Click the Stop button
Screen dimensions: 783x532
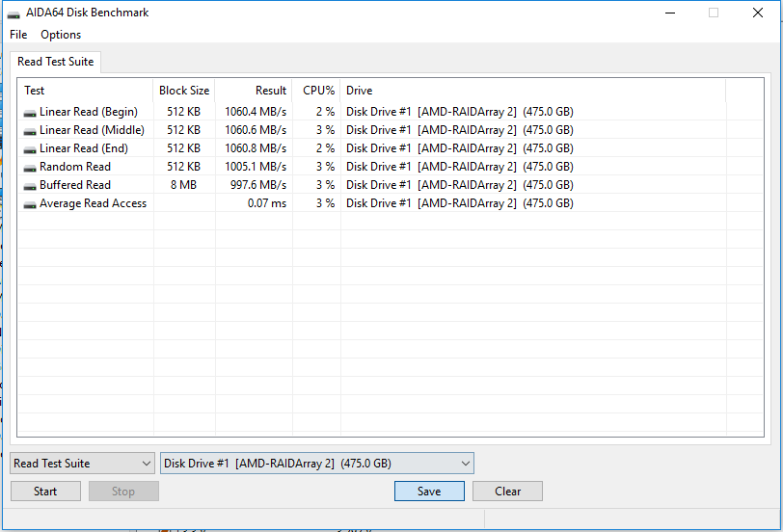123,492
